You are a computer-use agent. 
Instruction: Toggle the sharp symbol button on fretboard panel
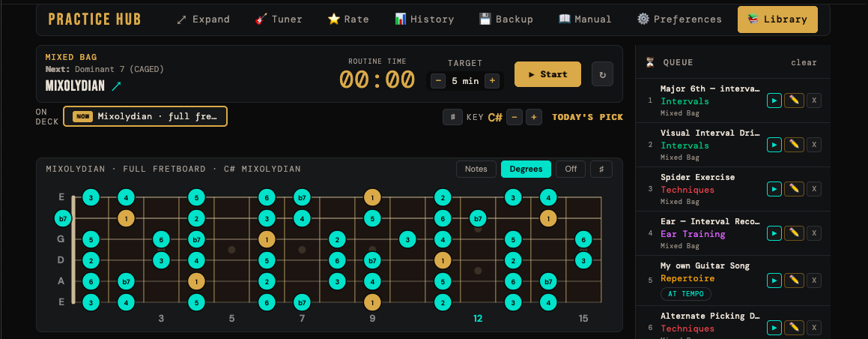tap(601, 169)
